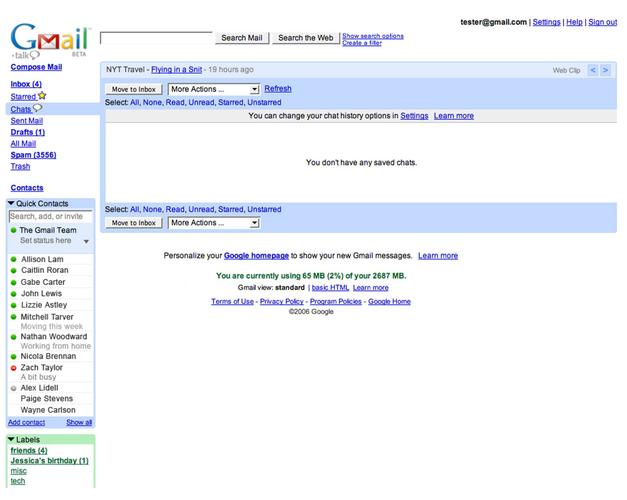Click the Compose Mail link
The height and width of the screenshot is (500, 627).
(x=36, y=67)
